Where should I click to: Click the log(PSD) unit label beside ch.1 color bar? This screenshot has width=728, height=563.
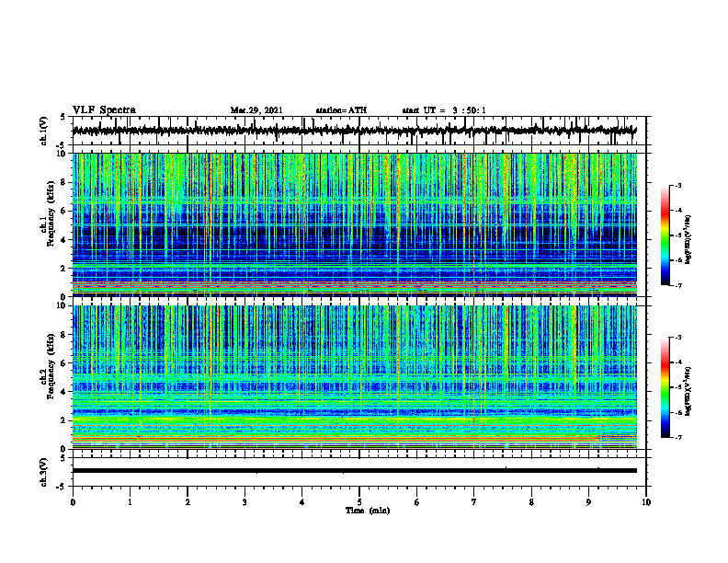coord(688,240)
